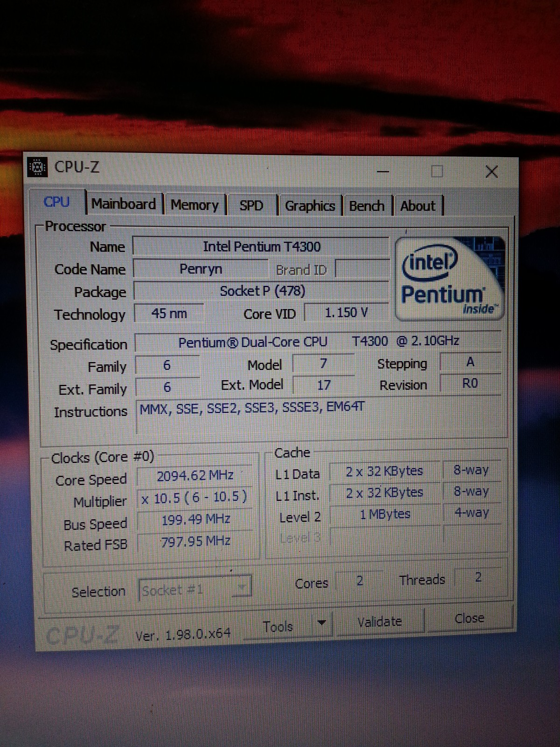The image size is (560, 747).
Task: Open the CPU tab
Action: pyautogui.click(x=56, y=202)
